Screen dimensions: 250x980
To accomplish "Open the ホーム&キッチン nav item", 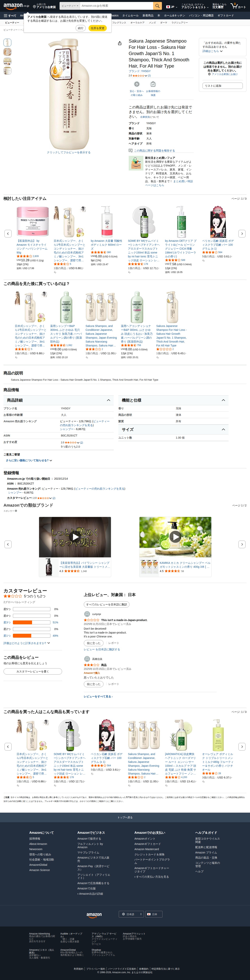I will point(175,16).
